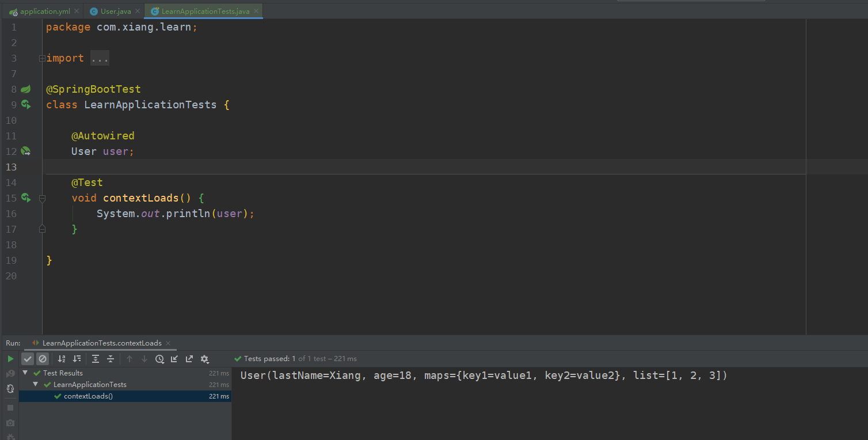Click the User(lastName=Xiang...) console output
Screen dimensions: 868x440
484,375
